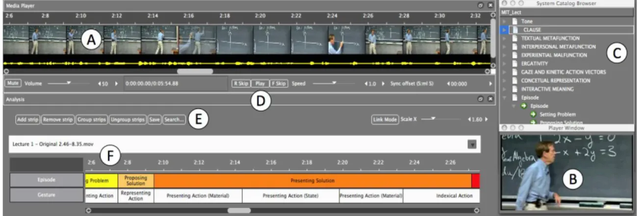Click the green arrow icon of Episode subitem
This screenshot has width=644, height=216.
point(524,106)
